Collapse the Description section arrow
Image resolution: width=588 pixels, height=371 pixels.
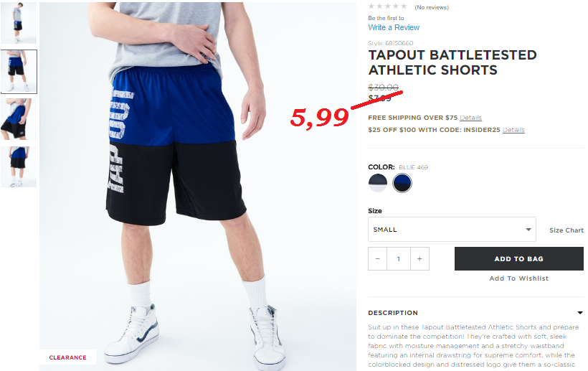[579, 312]
